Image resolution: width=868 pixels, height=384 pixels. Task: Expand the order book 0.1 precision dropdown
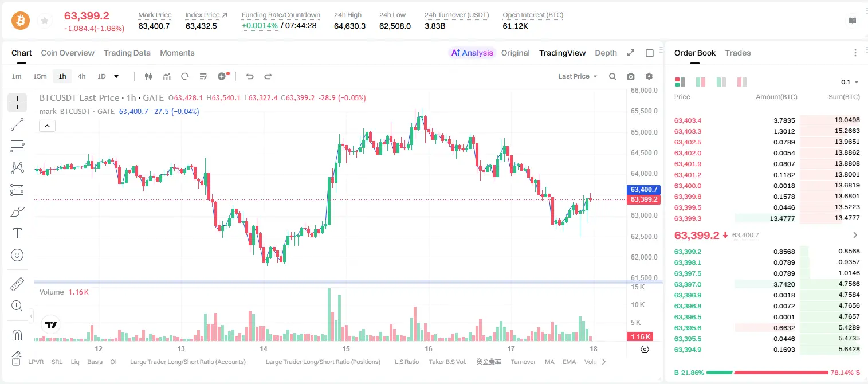point(849,82)
